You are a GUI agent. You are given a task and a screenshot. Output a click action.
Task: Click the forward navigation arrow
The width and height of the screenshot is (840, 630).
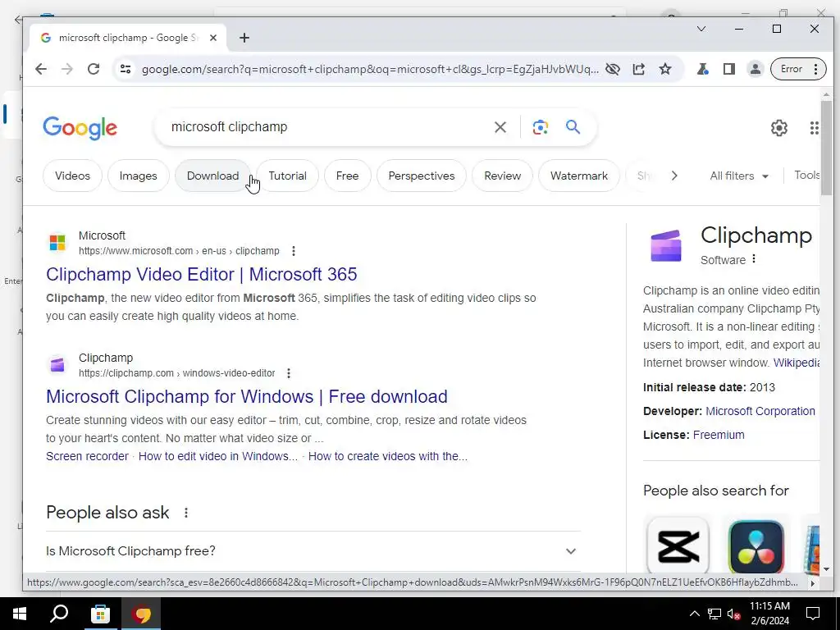[67, 69]
